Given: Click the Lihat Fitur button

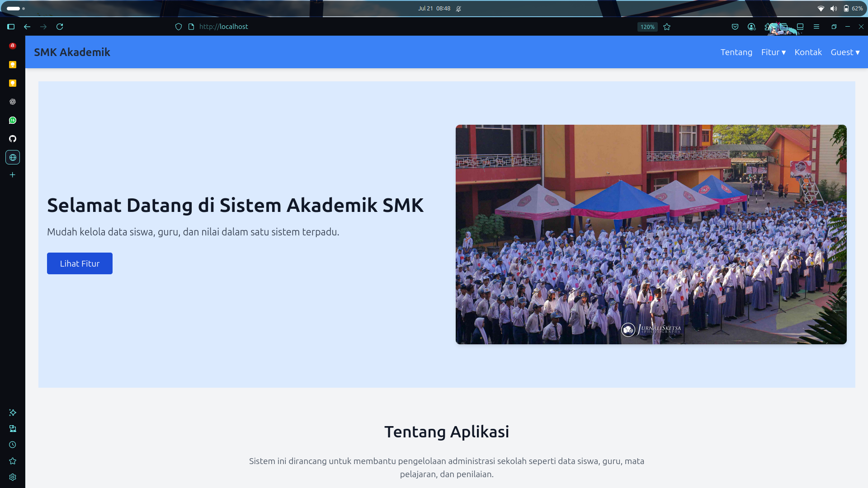Looking at the screenshot, I should 80,263.
